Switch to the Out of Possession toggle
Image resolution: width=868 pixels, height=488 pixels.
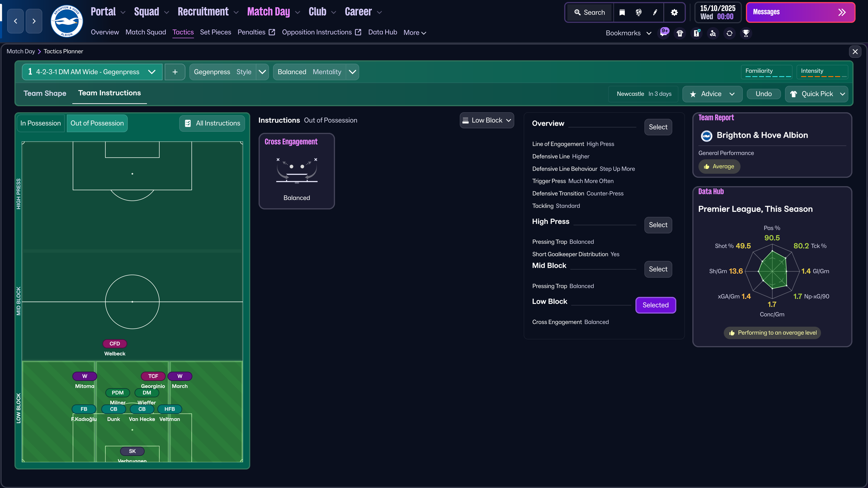(x=97, y=123)
